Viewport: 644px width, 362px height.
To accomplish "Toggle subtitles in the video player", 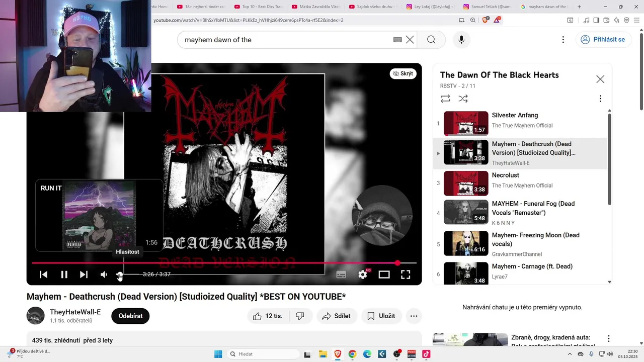I will [x=341, y=275].
